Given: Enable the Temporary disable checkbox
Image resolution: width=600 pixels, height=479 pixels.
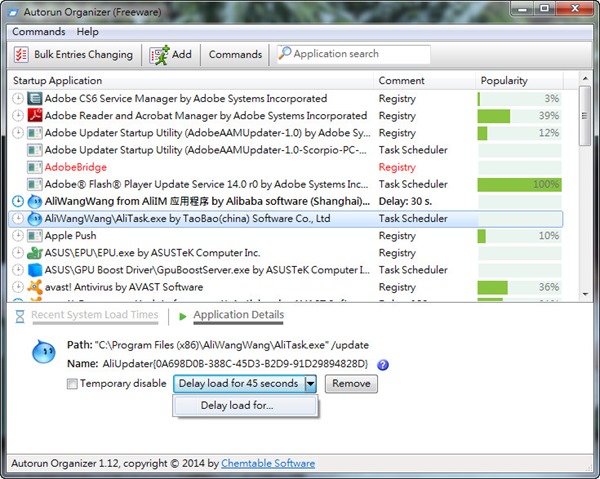Looking at the screenshot, I should point(72,383).
